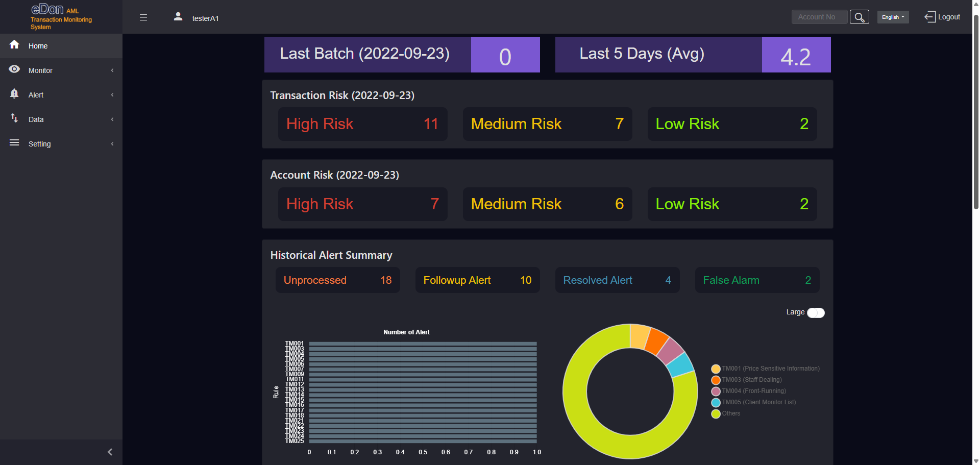Click the Others legend color swatch
This screenshot has width=980, height=465.
click(x=715, y=414)
